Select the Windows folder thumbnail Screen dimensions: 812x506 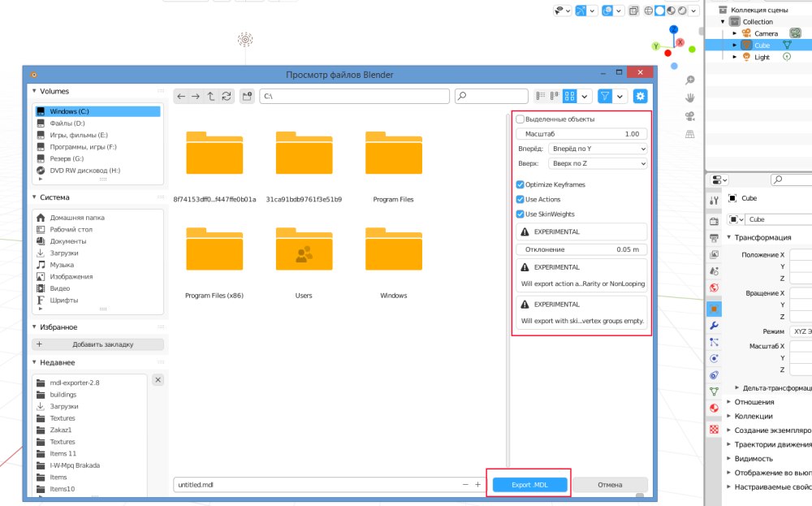click(394, 249)
